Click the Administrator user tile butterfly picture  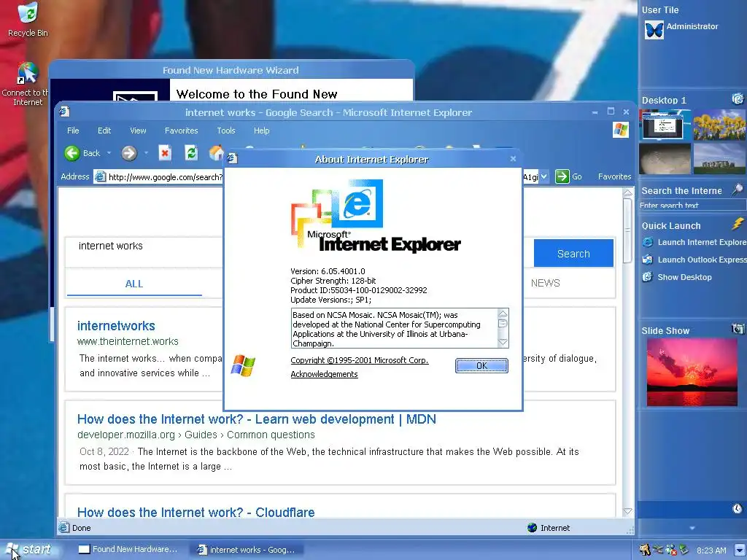[654, 30]
